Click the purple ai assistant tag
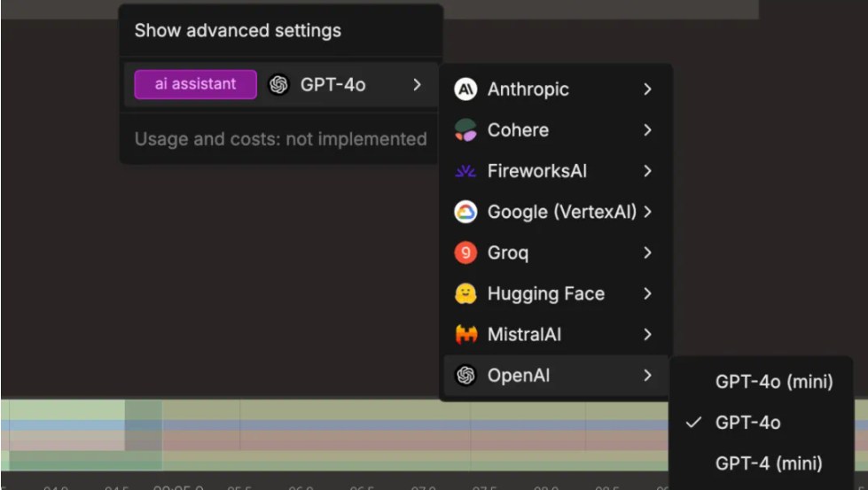Screen dimensions: 868x490 click(x=195, y=84)
